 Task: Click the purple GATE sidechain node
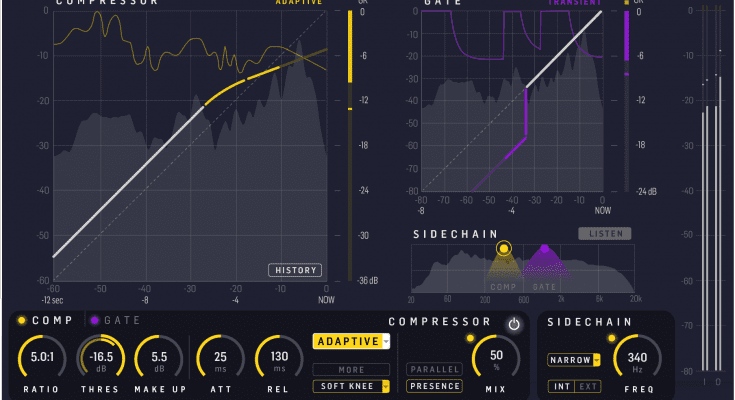point(544,250)
